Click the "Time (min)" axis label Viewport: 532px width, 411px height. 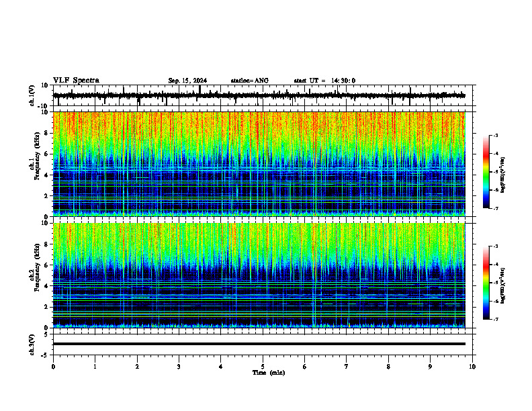tap(269, 373)
